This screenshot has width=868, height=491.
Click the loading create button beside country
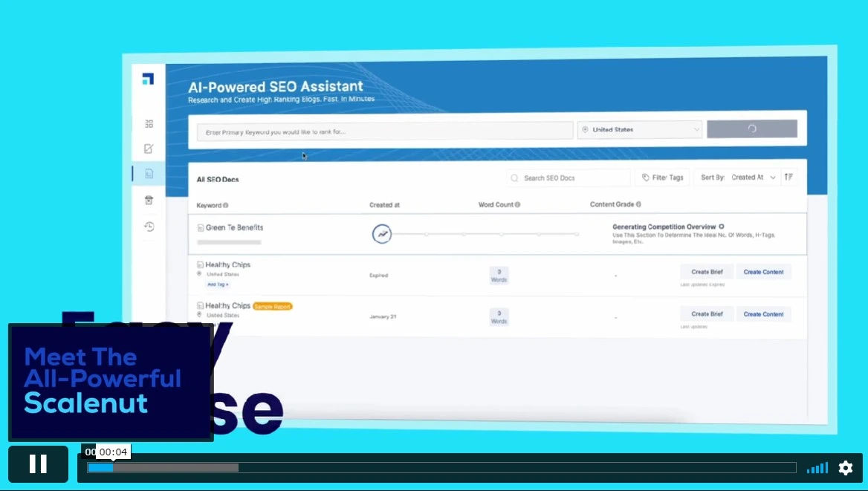[752, 129]
